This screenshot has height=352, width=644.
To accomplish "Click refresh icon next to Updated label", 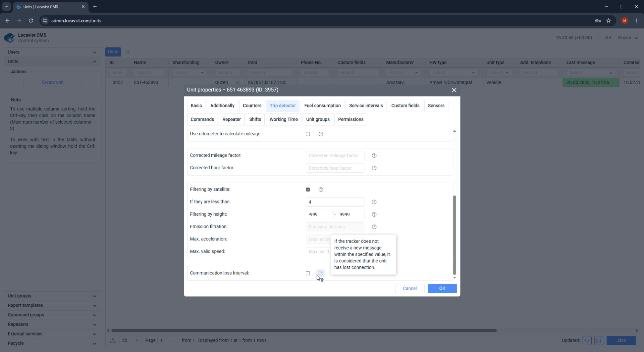I will coord(587,340).
